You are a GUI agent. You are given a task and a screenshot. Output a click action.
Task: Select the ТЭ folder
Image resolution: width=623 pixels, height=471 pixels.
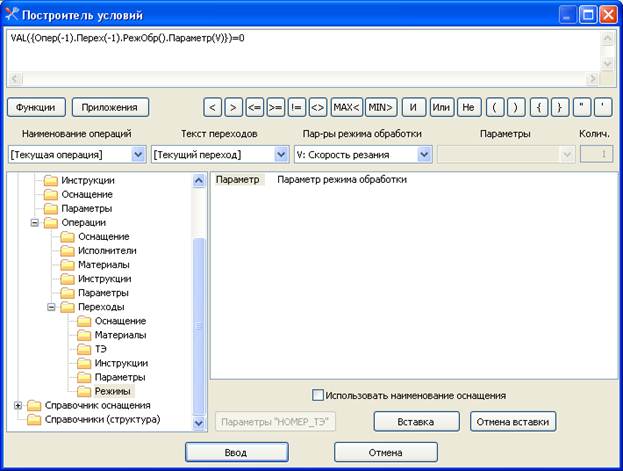pos(101,349)
